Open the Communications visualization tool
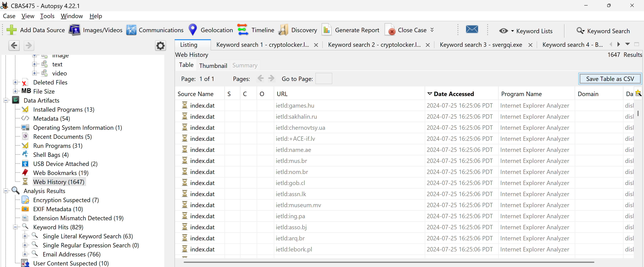 (x=131, y=30)
